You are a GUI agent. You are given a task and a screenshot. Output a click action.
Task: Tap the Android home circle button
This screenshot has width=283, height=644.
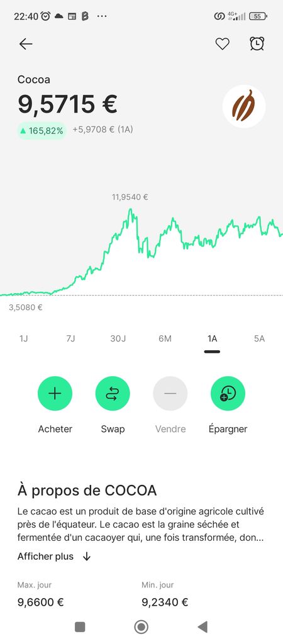pos(141,627)
